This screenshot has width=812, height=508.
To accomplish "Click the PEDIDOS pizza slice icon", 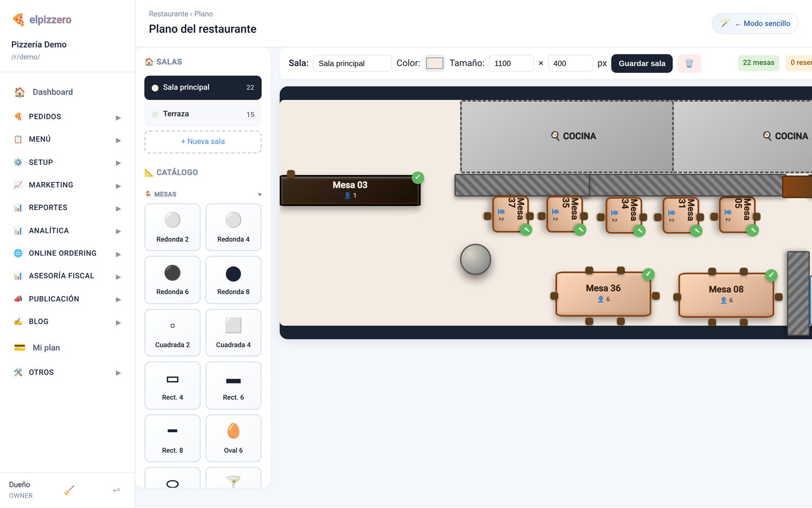I will click(x=18, y=116).
